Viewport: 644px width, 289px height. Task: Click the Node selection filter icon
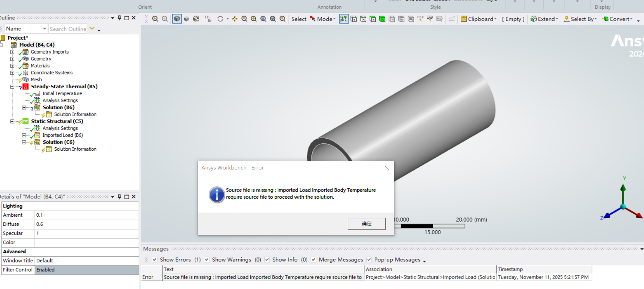pyautogui.click(x=392, y=19)
